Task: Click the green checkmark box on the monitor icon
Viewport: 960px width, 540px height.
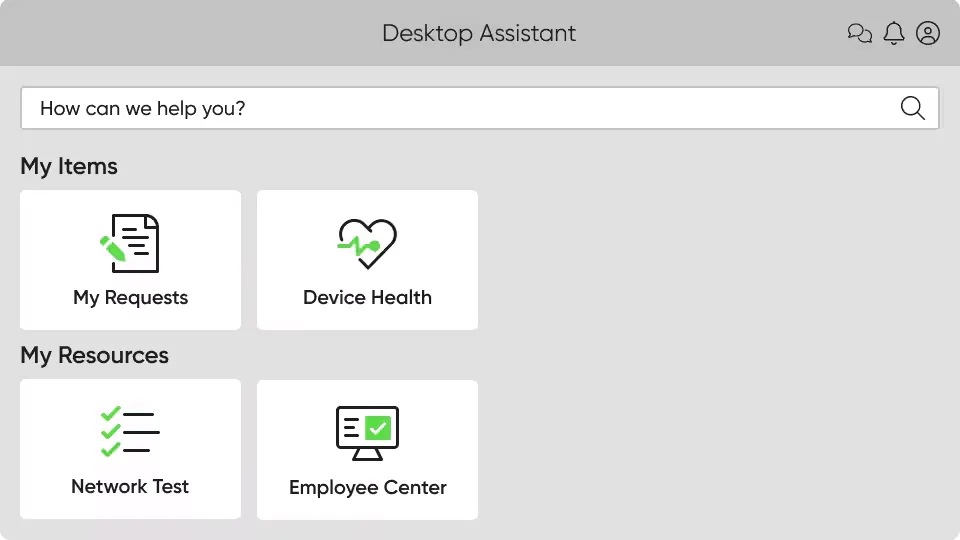Action: point(378,428)
